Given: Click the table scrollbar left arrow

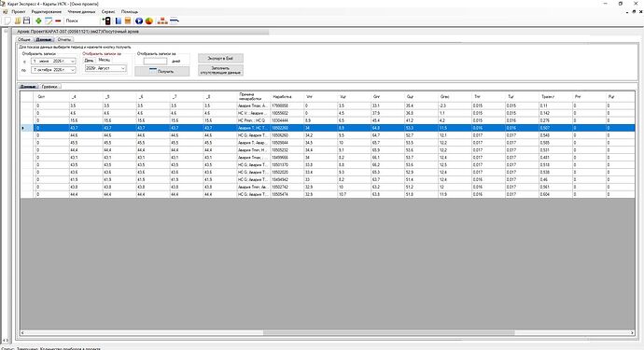Looking at the screenshot, I should tap(23, 333).
